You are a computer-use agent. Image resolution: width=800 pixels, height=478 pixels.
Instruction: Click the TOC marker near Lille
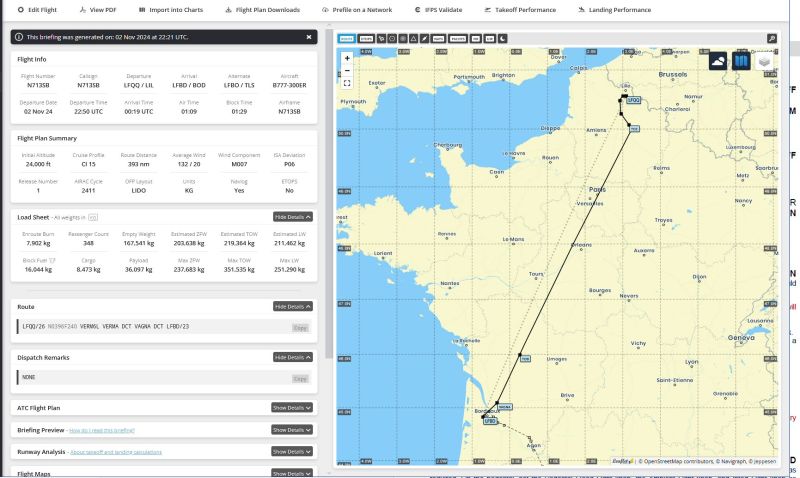634,129
